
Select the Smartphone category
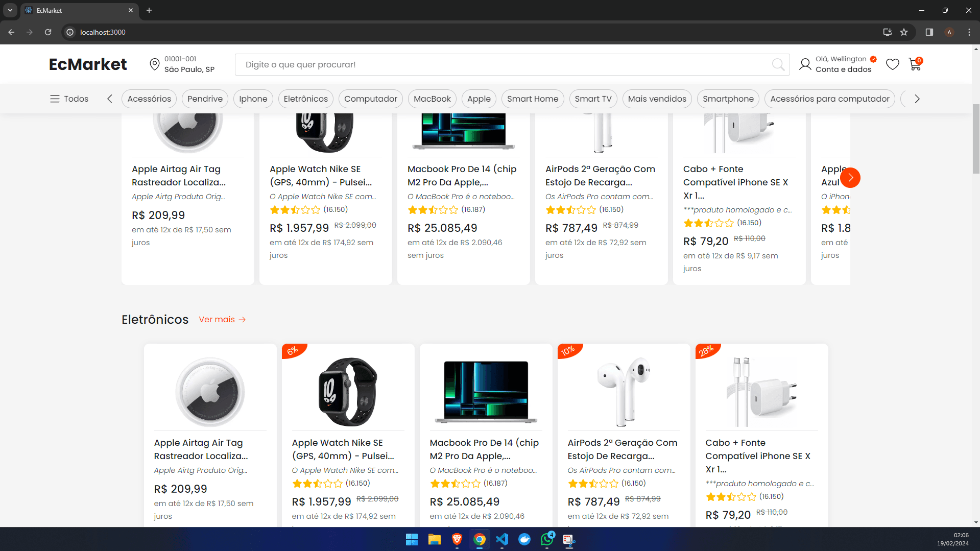tap(728, 99)
